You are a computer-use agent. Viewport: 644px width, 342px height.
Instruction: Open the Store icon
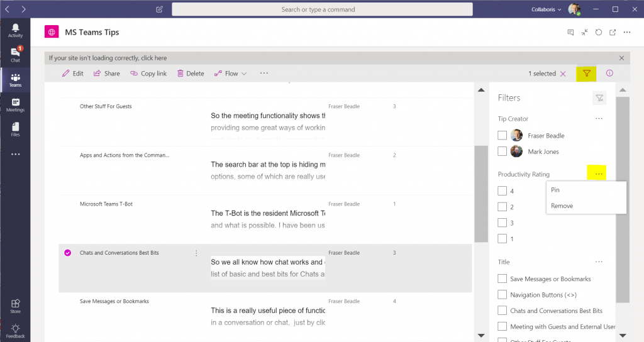pyautogui.click(x=15, y=304)
